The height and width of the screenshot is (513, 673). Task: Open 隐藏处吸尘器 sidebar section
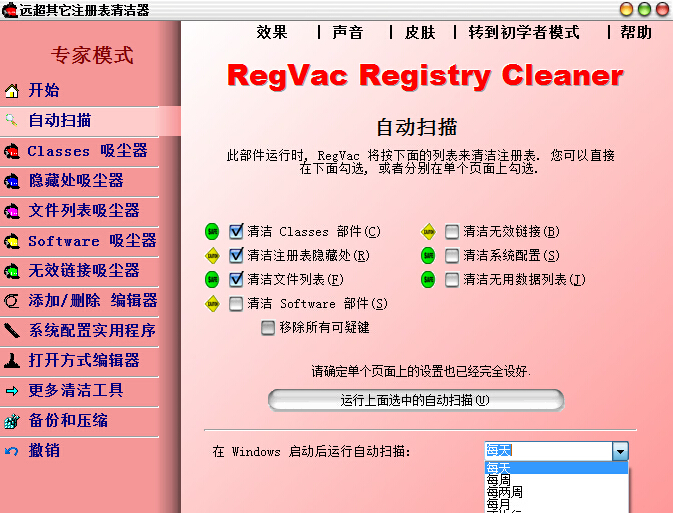[79, 181]
